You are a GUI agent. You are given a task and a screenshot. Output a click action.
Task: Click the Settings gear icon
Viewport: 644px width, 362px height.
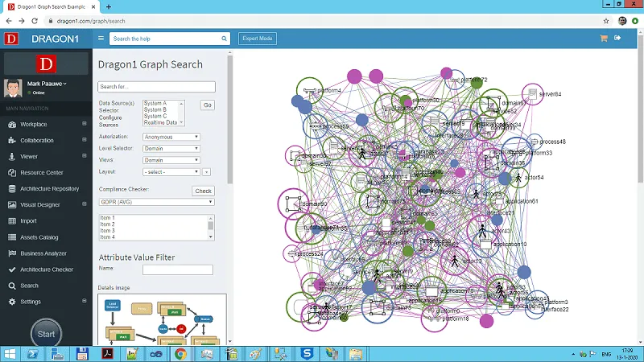[12, 302]
